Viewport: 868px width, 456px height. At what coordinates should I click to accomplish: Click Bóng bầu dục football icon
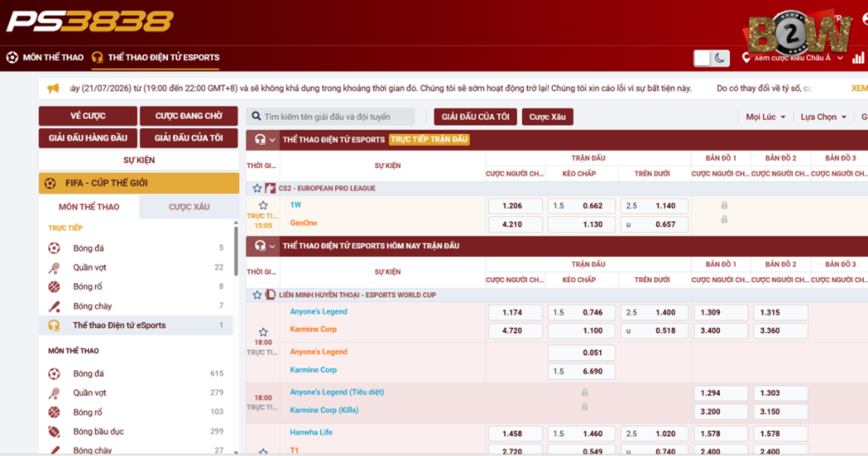(x=53, y=431)
